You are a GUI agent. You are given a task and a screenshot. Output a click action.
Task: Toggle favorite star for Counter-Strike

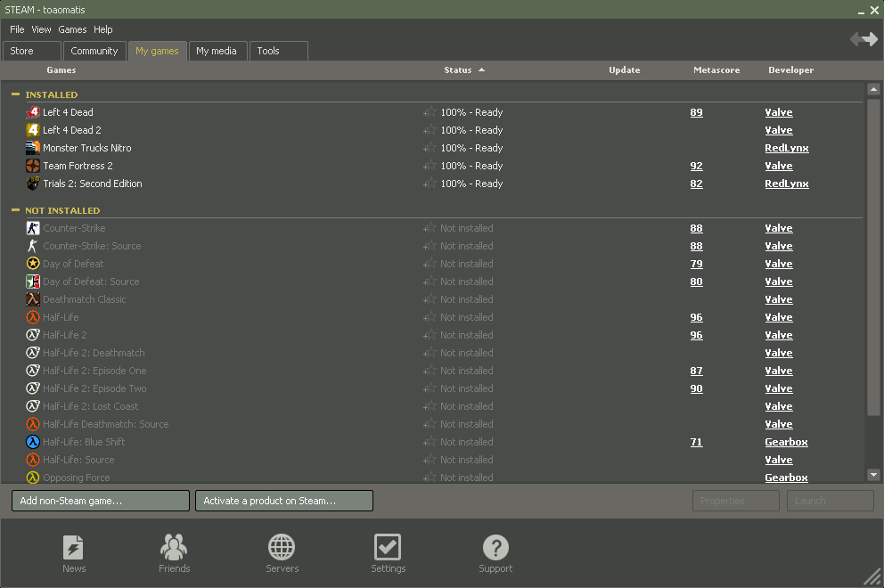click(430, 228)
